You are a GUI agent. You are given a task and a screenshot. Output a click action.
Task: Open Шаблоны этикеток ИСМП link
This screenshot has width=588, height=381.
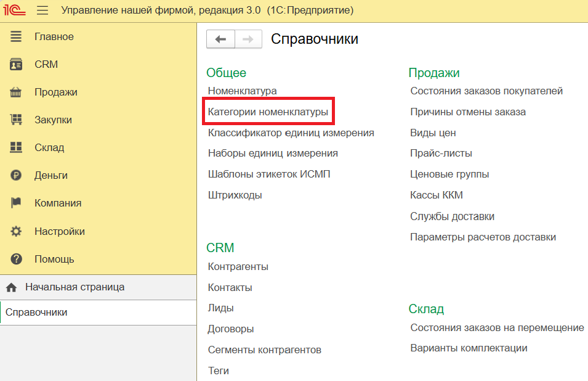269,174
